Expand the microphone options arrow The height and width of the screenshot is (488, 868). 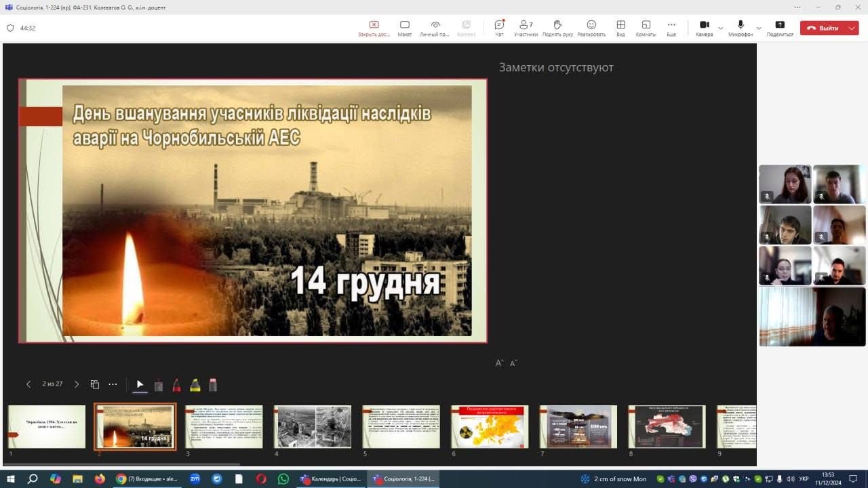click(759, 28)
